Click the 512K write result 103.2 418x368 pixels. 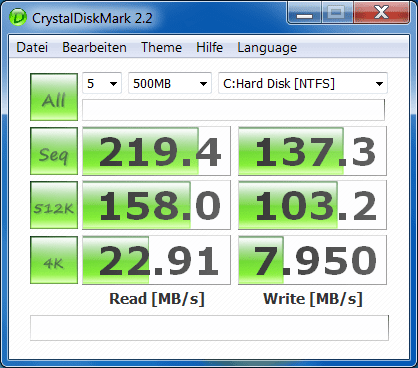[312, 205]
